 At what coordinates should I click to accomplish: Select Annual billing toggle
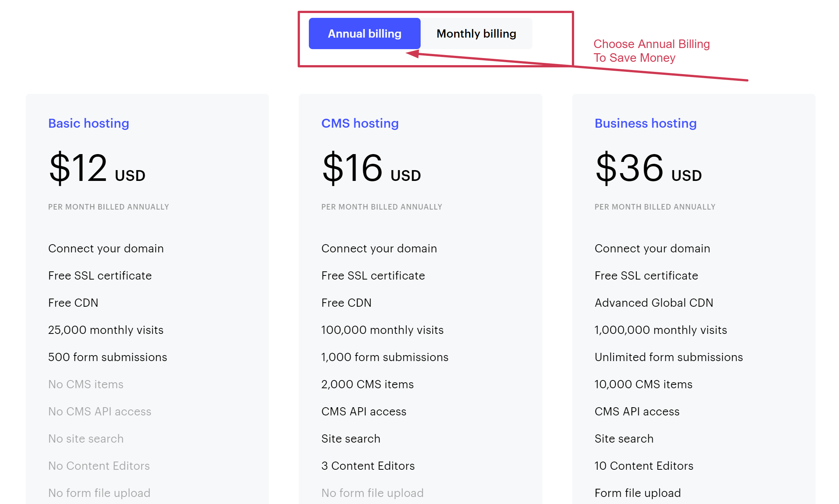[364, 34]
